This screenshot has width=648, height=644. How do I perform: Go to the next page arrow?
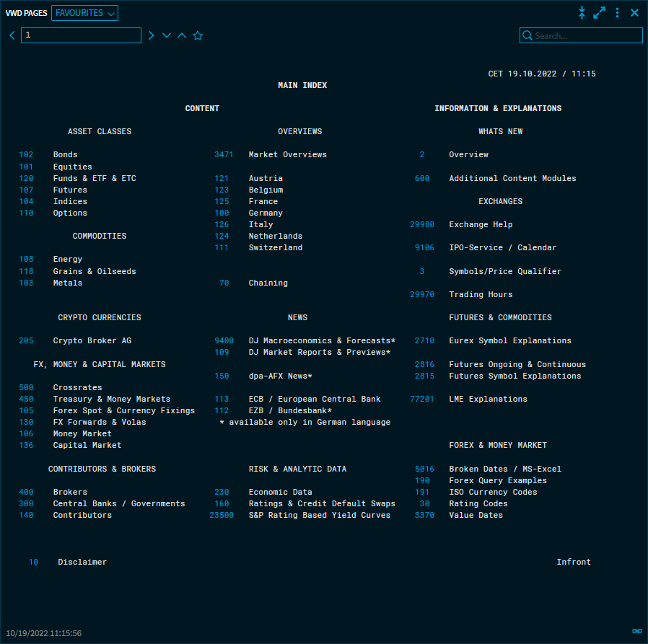click(x=151, y=35)
